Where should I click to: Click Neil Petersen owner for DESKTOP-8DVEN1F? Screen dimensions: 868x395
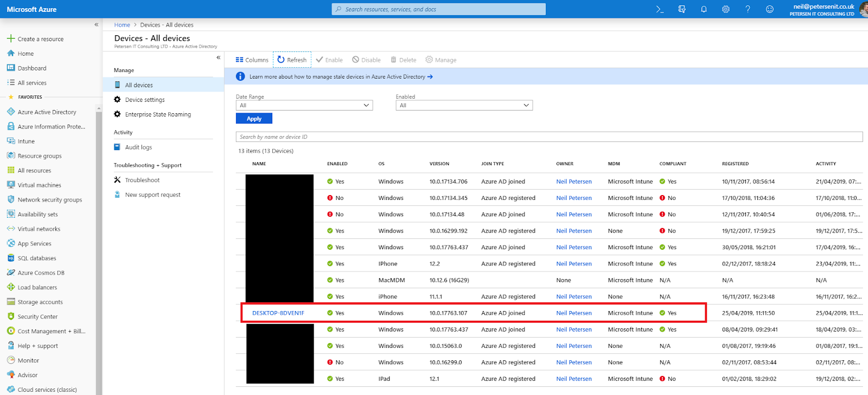(574, 313)
